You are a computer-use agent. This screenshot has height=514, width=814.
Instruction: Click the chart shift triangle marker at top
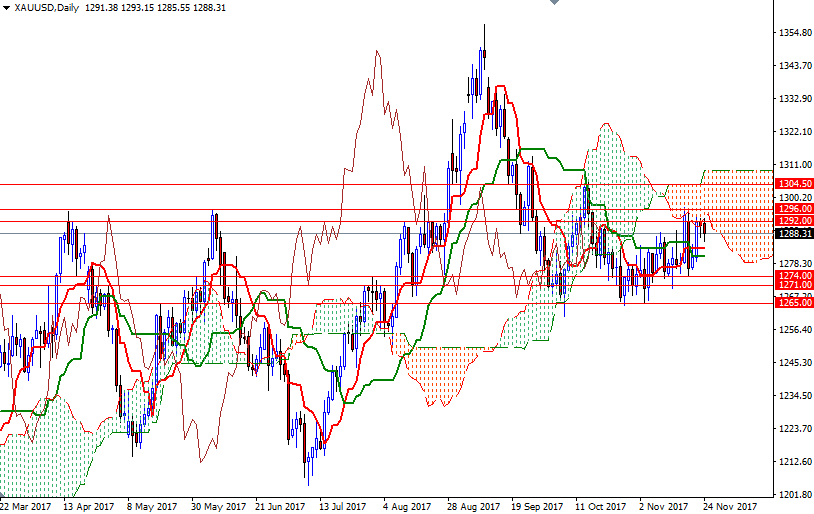click(553, 4)
